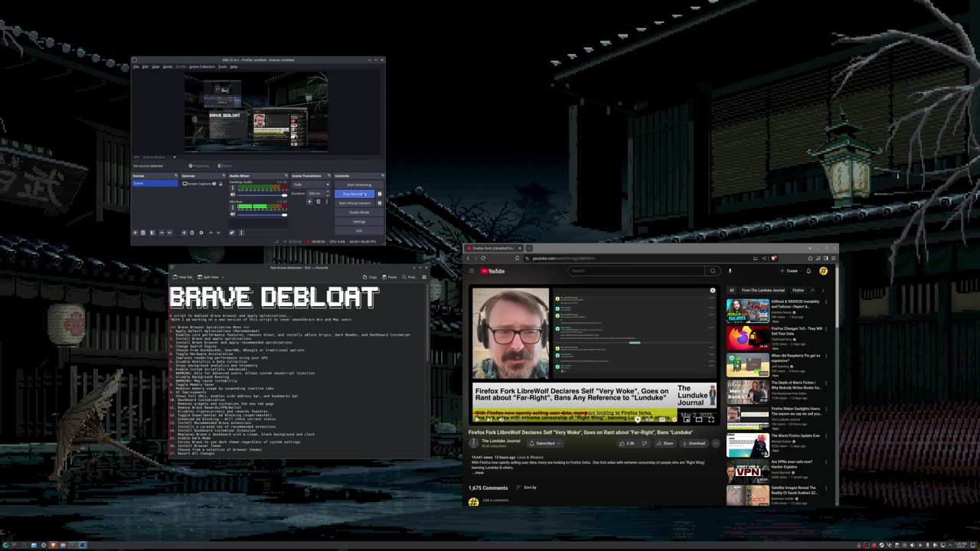Viewport: 980px width, 551px height.
Task: Toggle the Screen Capture source lock
Action: [220, 184]
